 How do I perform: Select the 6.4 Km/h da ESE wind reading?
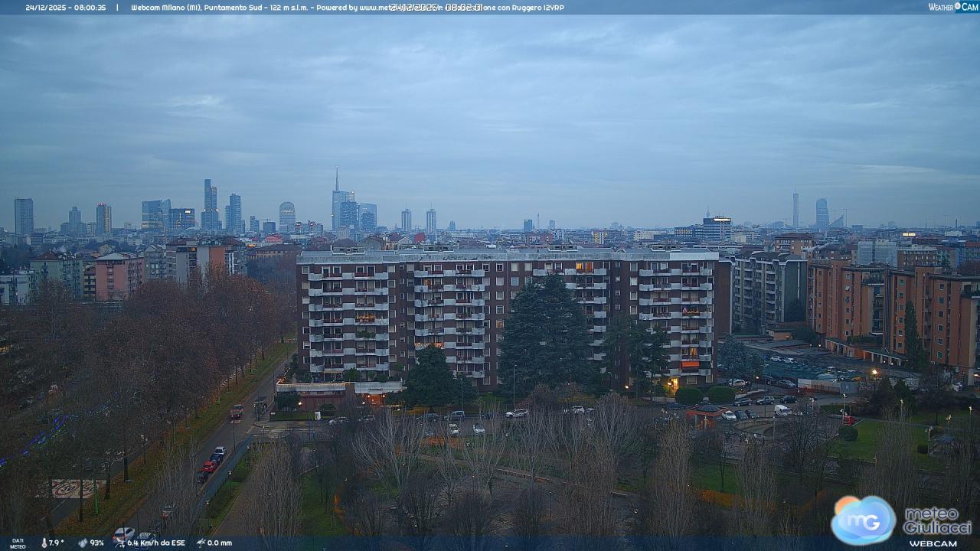coord(156,543)
